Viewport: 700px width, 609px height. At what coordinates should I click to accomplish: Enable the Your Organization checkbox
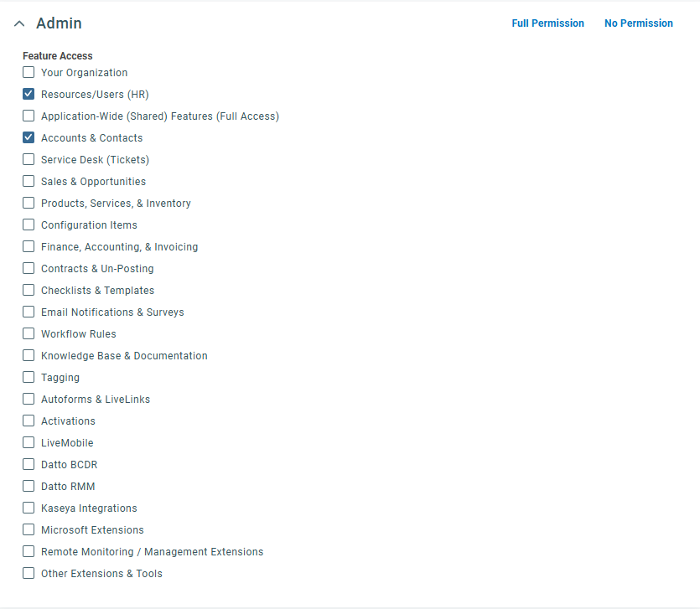29,72
